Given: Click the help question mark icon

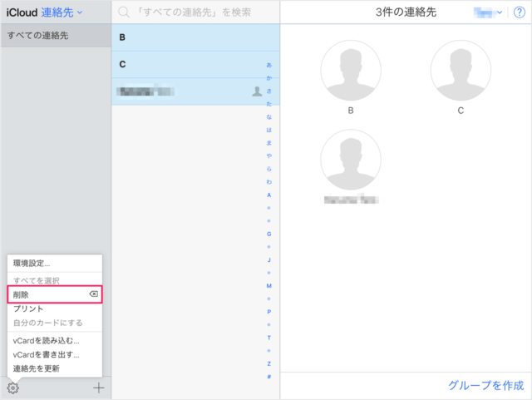Looking at the screenshot, I should 519,12.
